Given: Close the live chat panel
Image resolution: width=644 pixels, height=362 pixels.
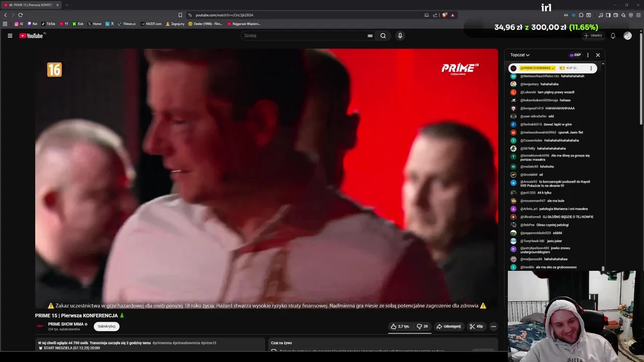Looking at the screenshot, I should click(x=598, y=55).
